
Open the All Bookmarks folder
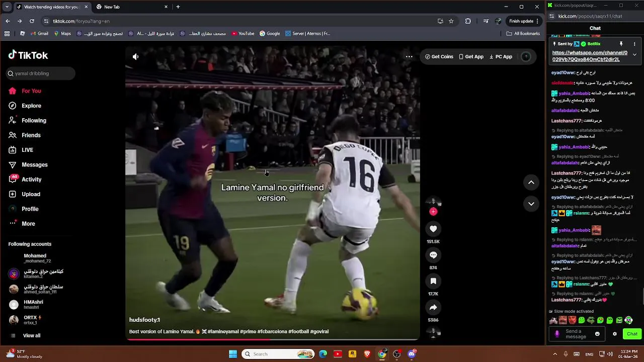pos(523,34)
